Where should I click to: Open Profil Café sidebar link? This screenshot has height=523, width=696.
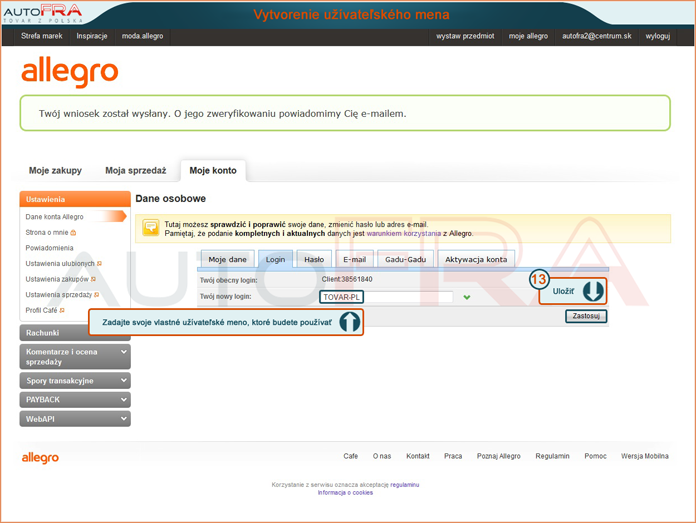(x=41, y=310)
